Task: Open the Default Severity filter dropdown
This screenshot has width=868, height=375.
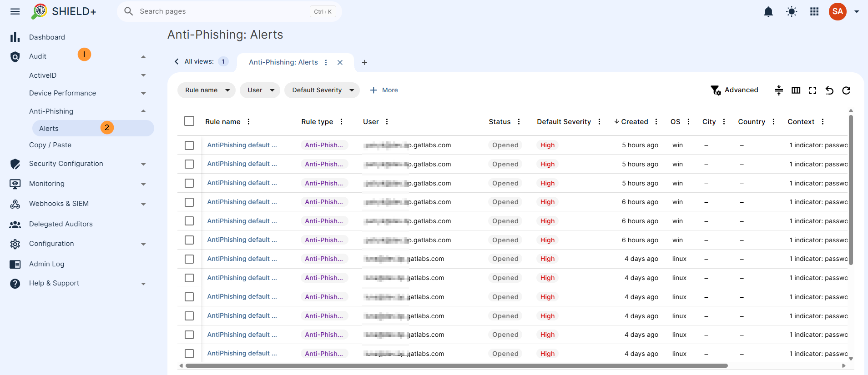Action: (322, 90)
